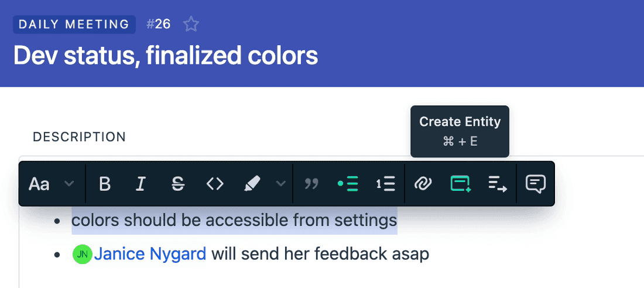Format selection as inline code
644x288 pixels.
[x=215, y=184]
